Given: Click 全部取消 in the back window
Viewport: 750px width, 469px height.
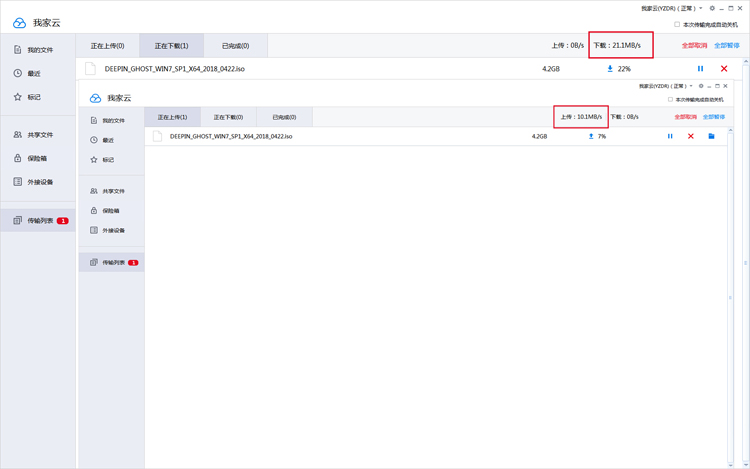Looking at the screenshot, I should click(x=695, y=45).
